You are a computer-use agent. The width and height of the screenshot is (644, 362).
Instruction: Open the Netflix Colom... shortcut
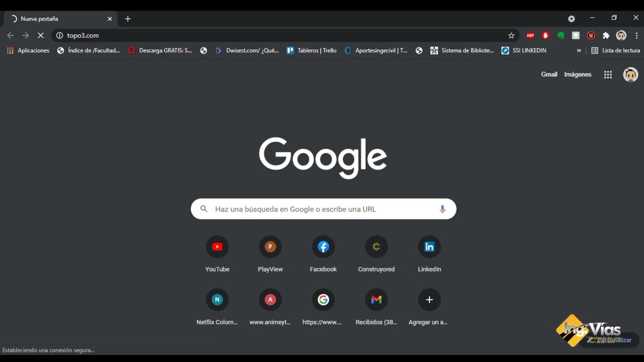tap(217, 307)
